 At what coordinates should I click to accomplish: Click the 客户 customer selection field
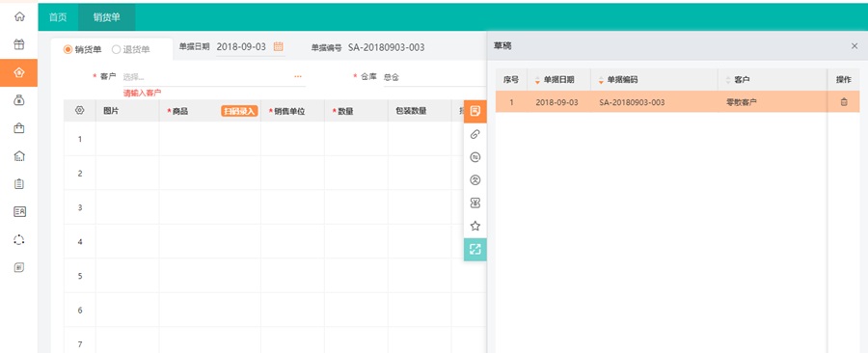pyautogui.click(x=213, y=77)
